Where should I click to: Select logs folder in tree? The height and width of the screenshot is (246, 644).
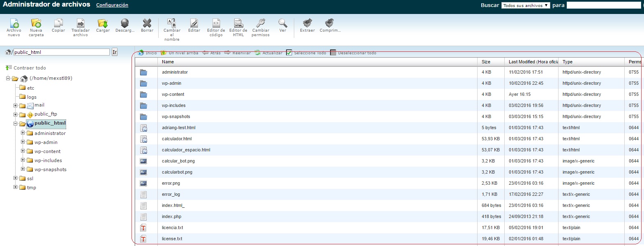[32, 97]
